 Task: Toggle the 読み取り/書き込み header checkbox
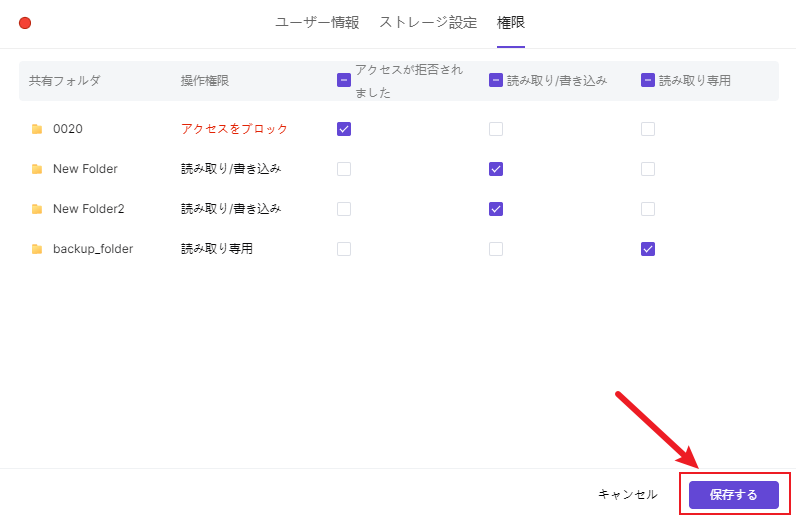click(496, 80)
